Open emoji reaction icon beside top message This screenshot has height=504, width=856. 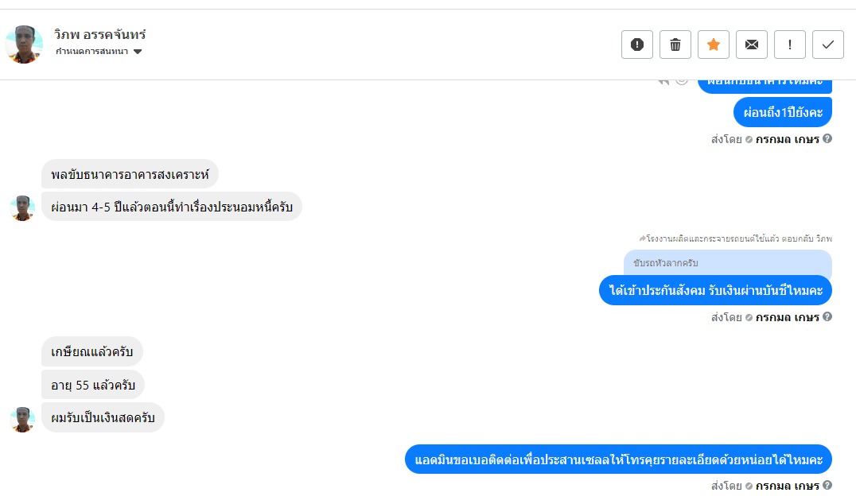(681, 81)
